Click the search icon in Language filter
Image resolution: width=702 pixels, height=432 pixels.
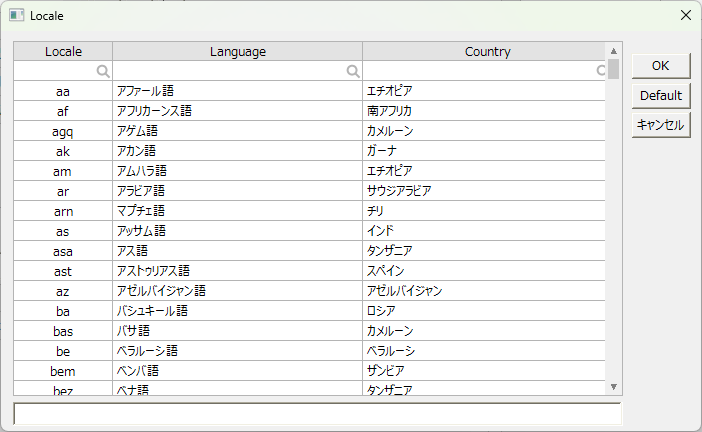pyautogui.click(x=352, y=71)
